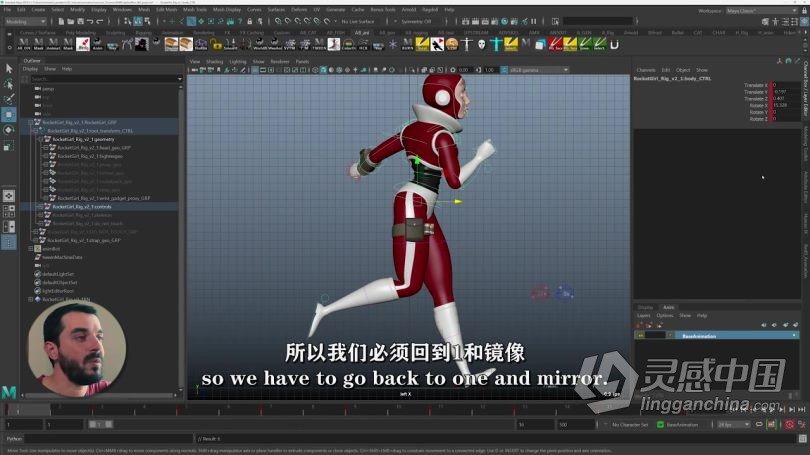Toggle select by object type mode
Image resolution: width=810 pixels, height=455 pixels.
tap(138, 21)
